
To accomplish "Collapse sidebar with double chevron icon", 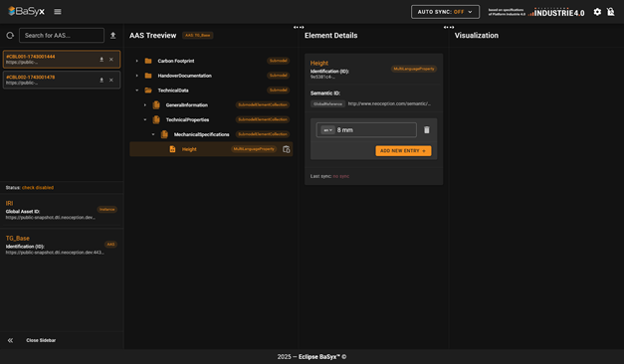I will (x=10, y=340).
